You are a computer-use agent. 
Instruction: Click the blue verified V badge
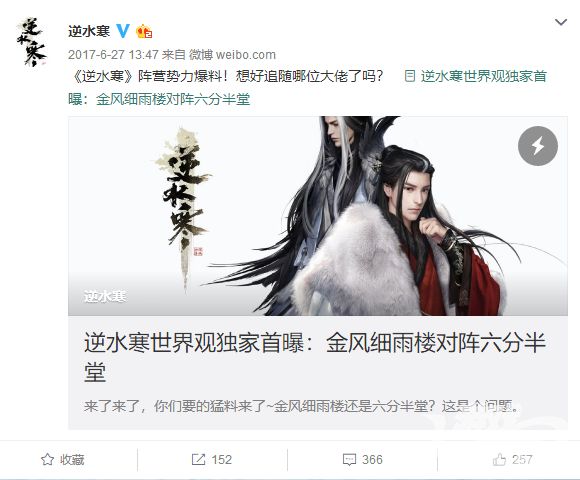tap(123, 31)
